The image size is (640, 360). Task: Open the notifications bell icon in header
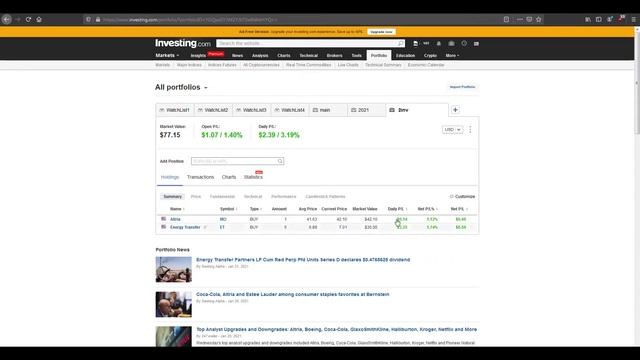tap(439, 43)
